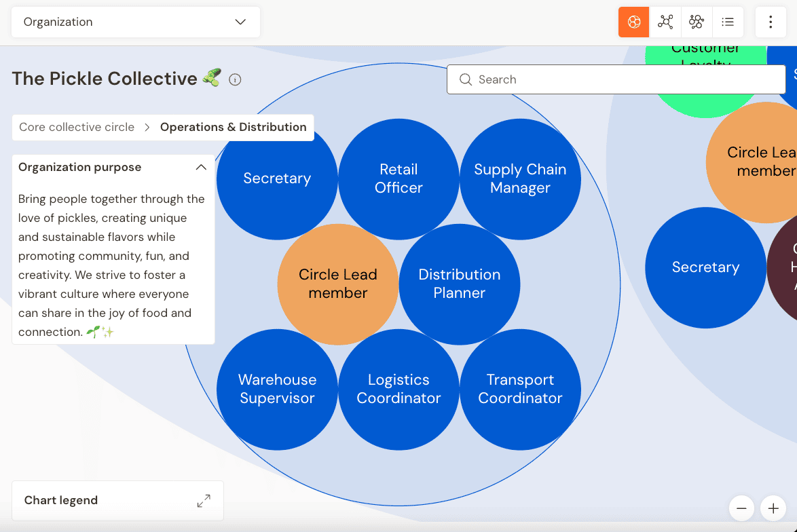This screenshot has height=532, width=797.
Task: Open the Warehouse Supervisor role circle
Action: coord(277,389)
